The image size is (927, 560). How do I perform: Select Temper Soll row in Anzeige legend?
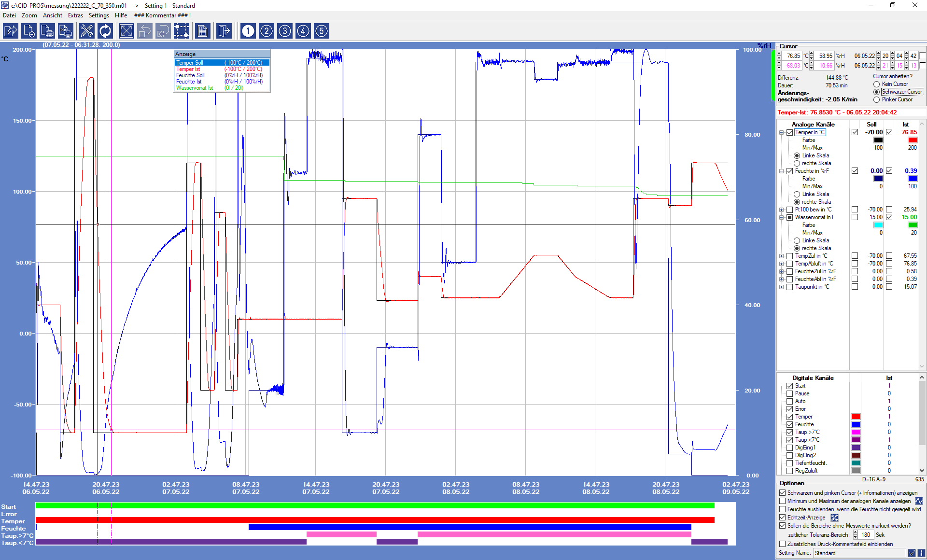tap(222, 63)
